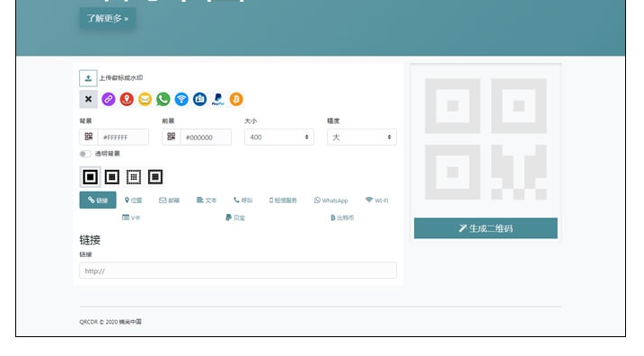Image resolution: width=644 pixels, height=356 pixels.
Task: Click the 生成二维码 generate button
Action: 485,228
